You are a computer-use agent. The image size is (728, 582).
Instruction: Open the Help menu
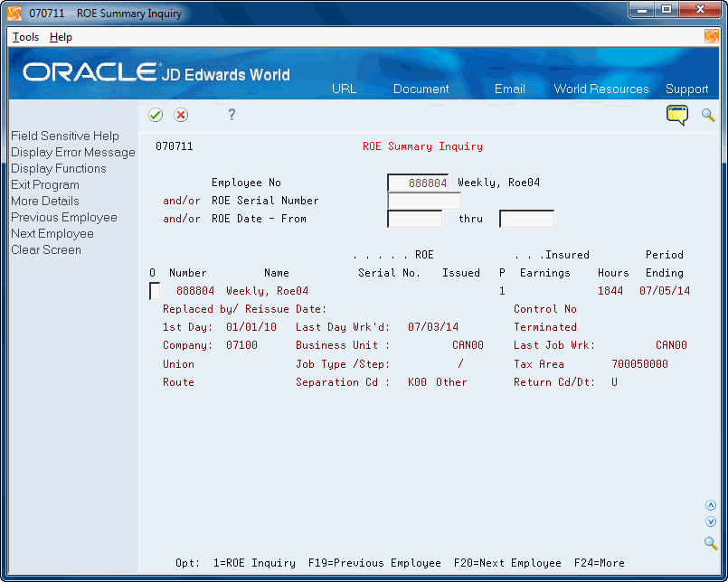61,37
